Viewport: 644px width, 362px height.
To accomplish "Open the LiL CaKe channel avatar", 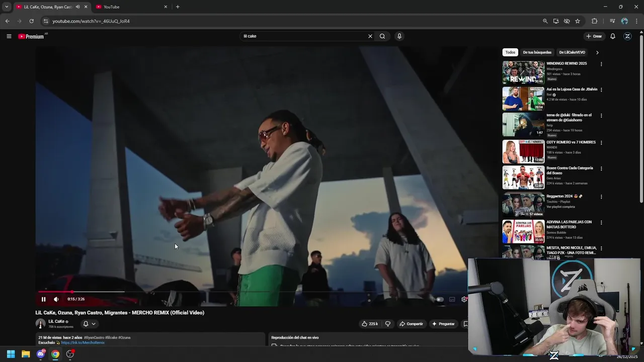I will click(40, 323).
